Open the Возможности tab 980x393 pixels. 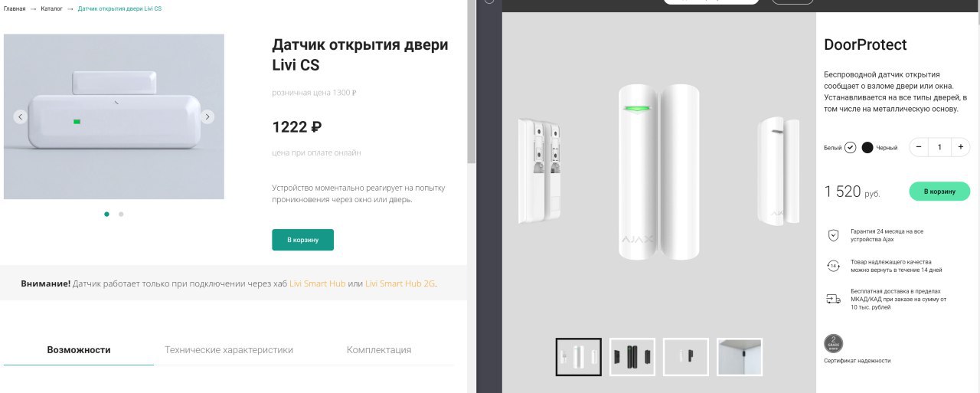tap(79, 350)
